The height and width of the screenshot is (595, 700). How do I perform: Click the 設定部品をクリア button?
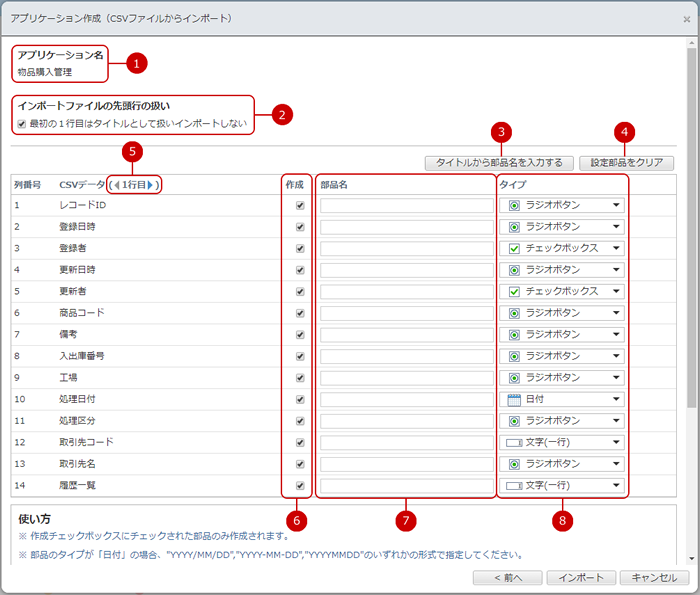pyautogui.click(x=626, y=163)
